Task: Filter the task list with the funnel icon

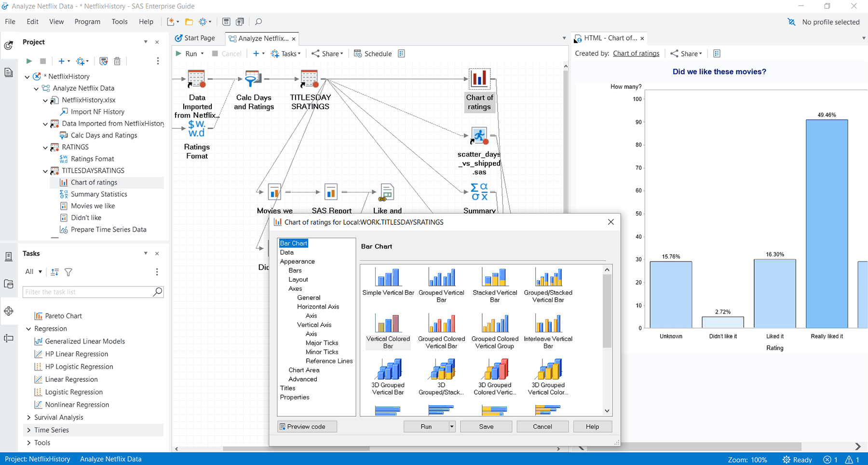Action: pyautogui.click(x=68, y=272)
